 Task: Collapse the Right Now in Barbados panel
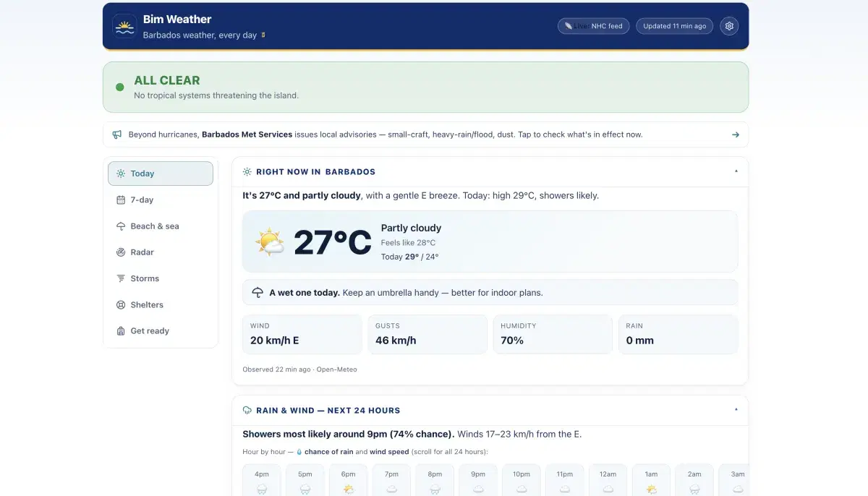(x=736, y=172)
